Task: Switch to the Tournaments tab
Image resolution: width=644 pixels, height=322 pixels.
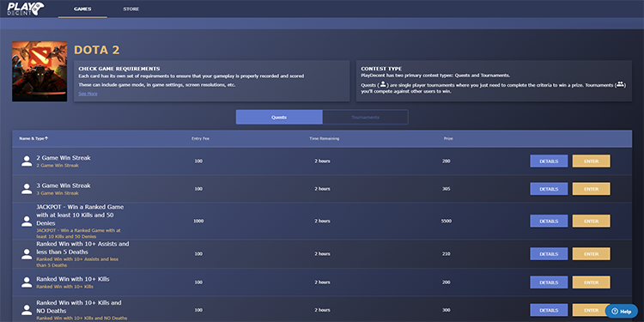Action: (x=365, y=117)
